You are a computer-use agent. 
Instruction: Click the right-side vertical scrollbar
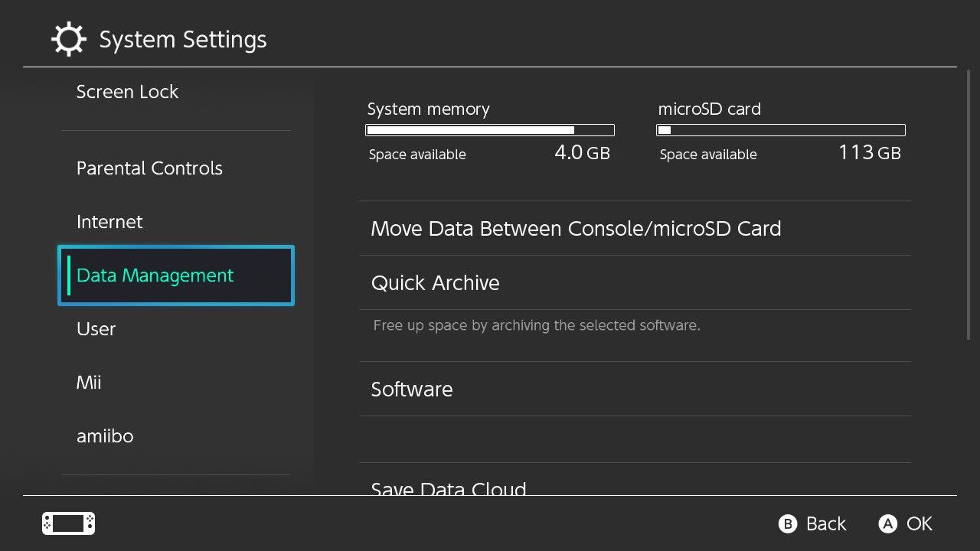tap(969, 207)
